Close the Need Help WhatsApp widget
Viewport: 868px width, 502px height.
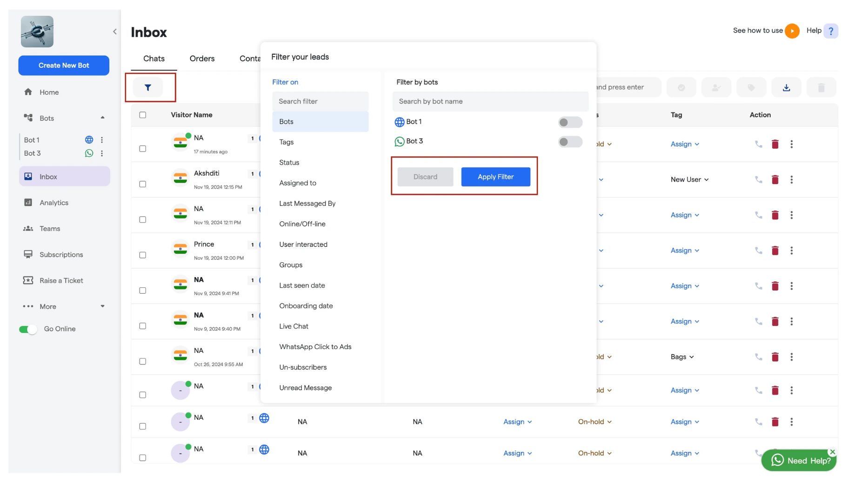833,452
